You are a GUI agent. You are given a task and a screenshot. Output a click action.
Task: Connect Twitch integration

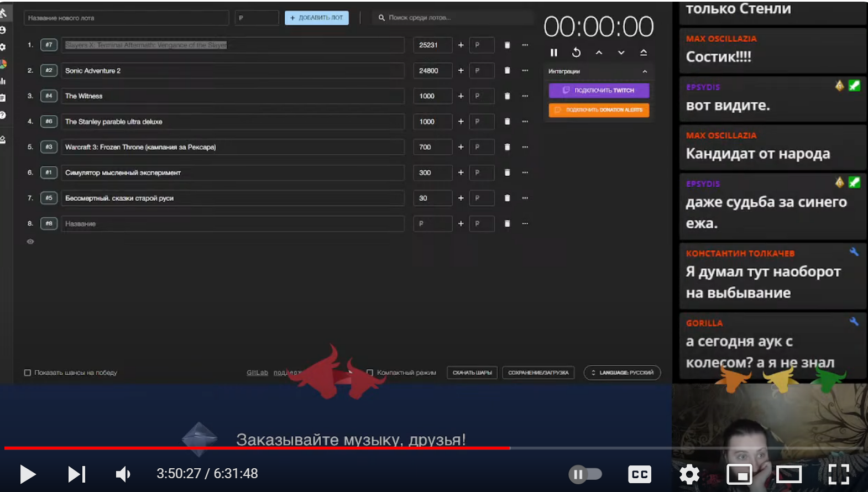pyautogui.click(x=599, y=90)
